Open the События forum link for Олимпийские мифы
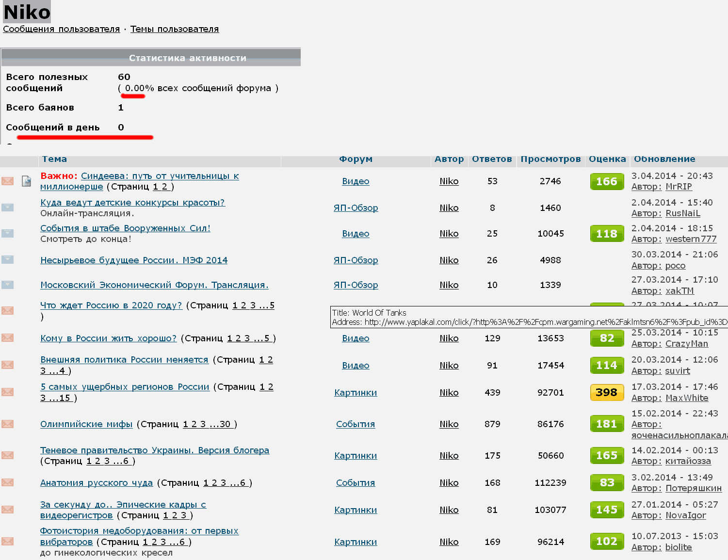Viewport: 728px width, 560px height. 356,424
